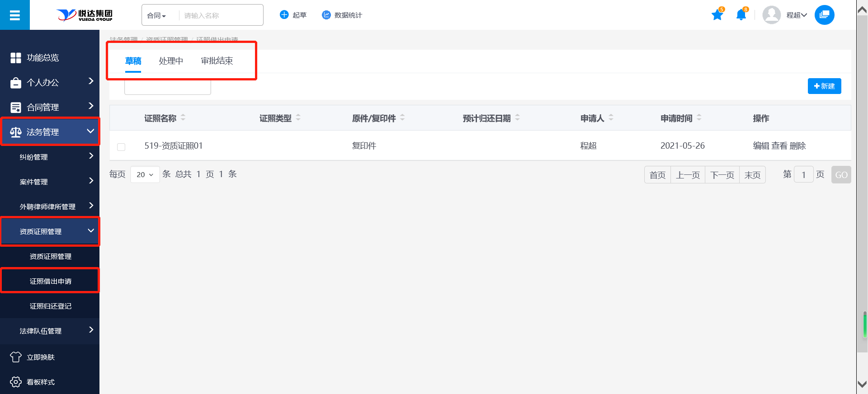
Task: Expand 个人办公 sidebar menu
Action: (50, 82)
